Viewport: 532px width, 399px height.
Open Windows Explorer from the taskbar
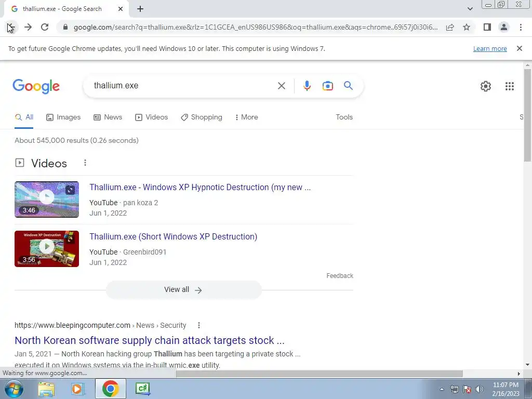46,389
